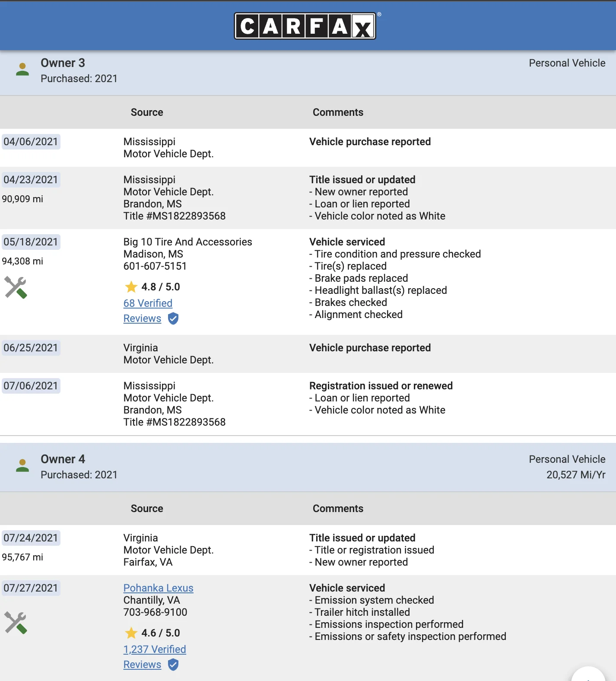Open the Pohanka Lexus dealer link

tap(158, 588)
